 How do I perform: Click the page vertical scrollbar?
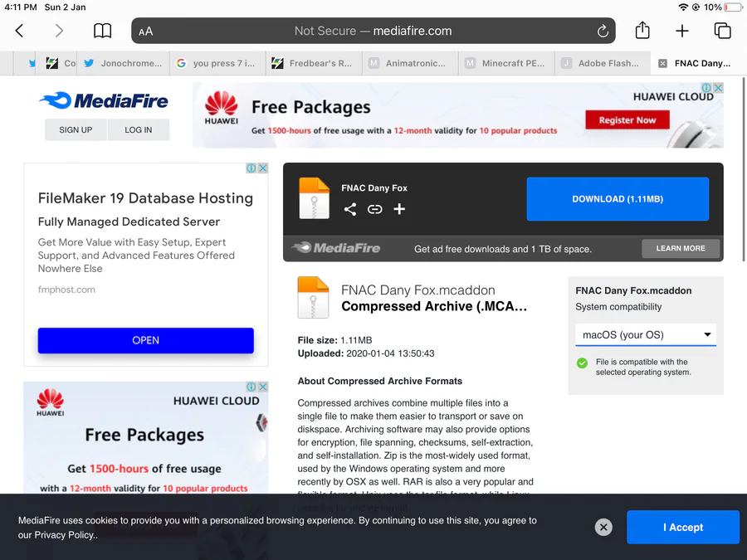pos(743,169)
